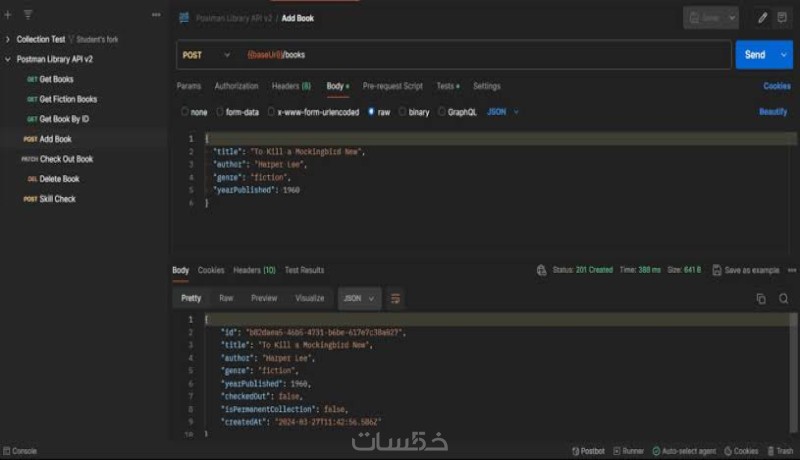
Task: Open the comments icon at top right
Action: point(782,18)
